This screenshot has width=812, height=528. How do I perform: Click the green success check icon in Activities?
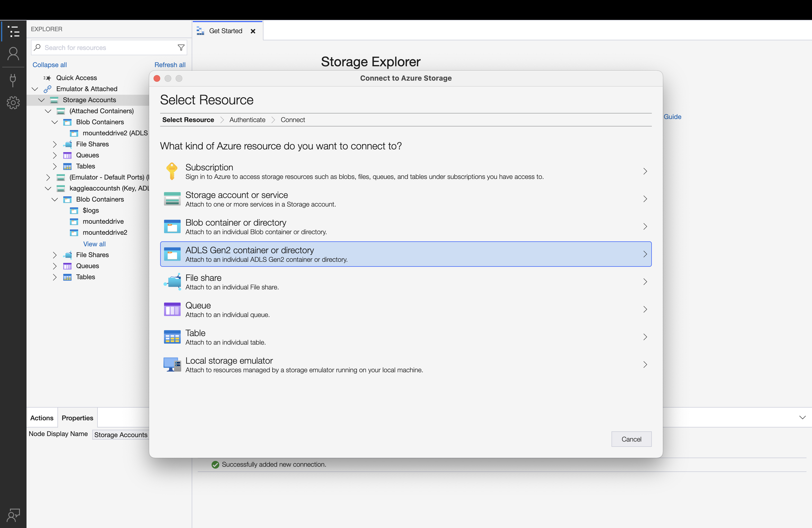coord(215,464)
